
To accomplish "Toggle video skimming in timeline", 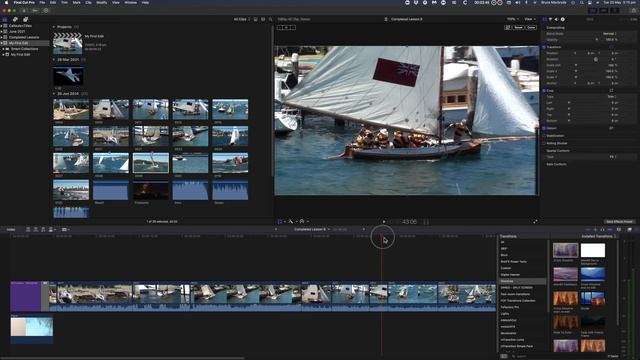I will pos(588,230).
